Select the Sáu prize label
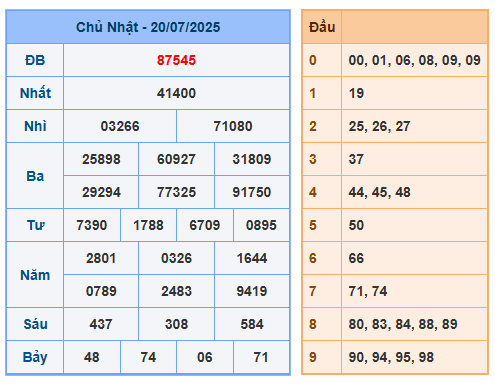The height and width of the screenshot is (384, 495). point(35,324)
